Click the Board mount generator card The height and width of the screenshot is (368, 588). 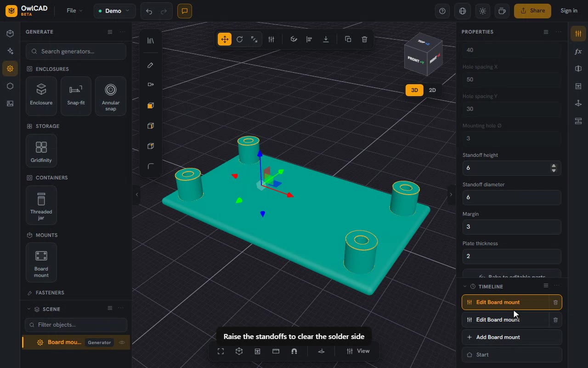pos(41,263)
